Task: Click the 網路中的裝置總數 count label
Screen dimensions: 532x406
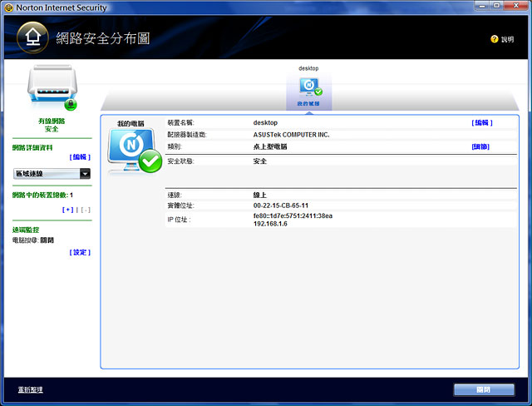Action: [42, 195]
